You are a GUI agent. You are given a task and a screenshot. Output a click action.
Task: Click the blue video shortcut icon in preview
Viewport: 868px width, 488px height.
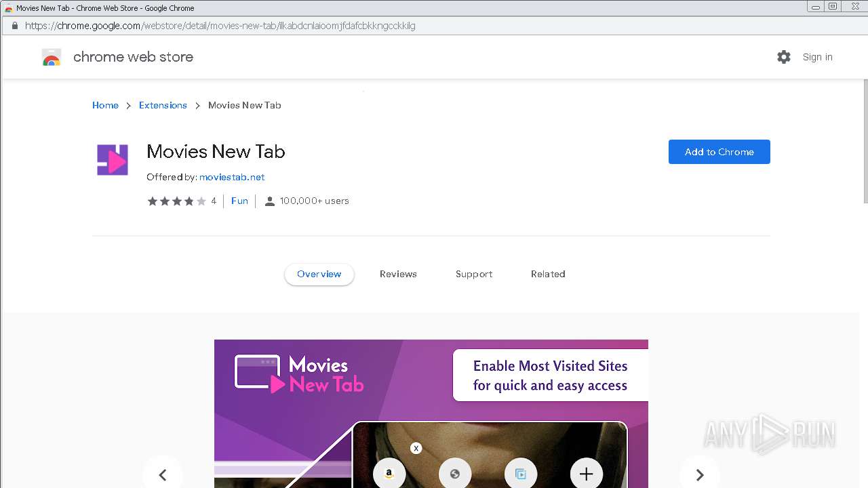pos(521,474)
